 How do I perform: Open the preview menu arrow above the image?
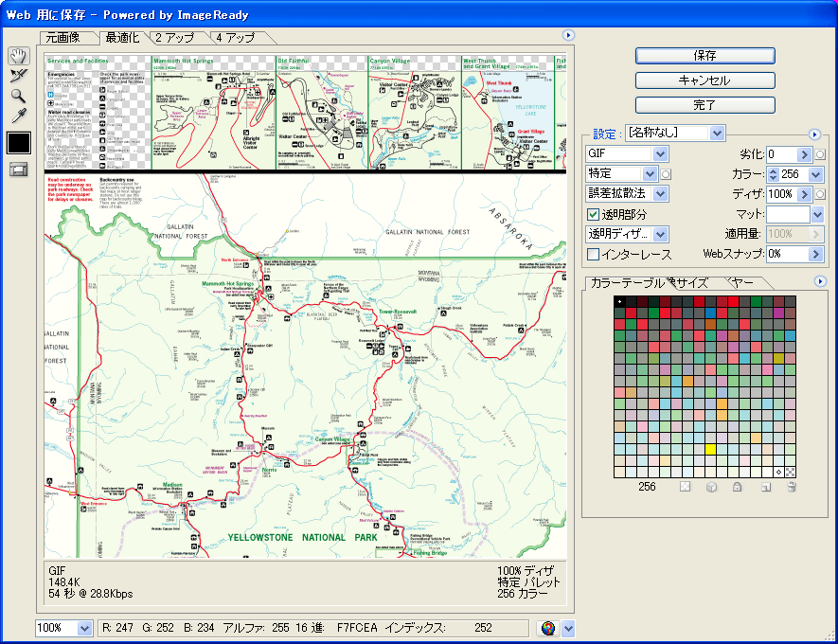[x=568, y=35]
